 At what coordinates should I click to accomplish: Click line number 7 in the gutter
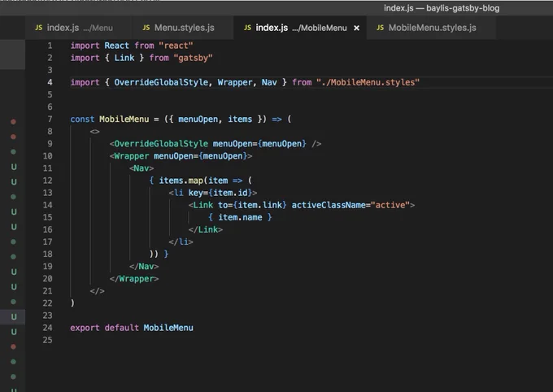[50, 120]
